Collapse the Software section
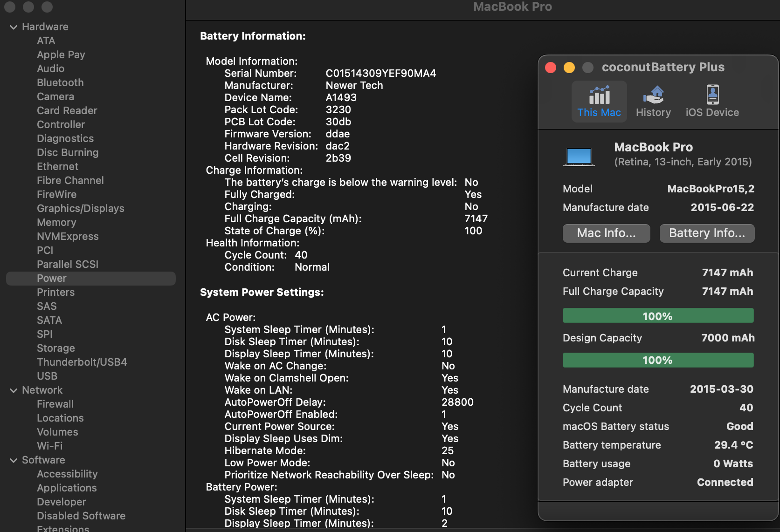 pos(14,460)
